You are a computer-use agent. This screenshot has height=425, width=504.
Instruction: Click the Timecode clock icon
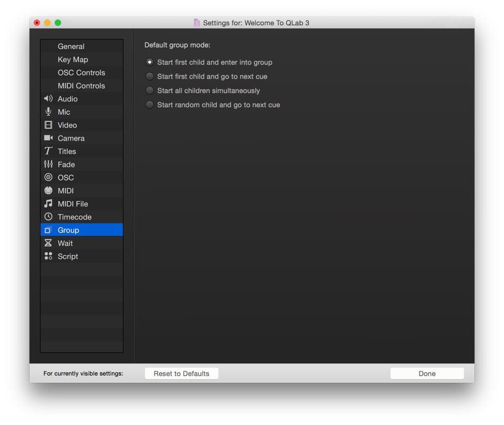point(48,217)
